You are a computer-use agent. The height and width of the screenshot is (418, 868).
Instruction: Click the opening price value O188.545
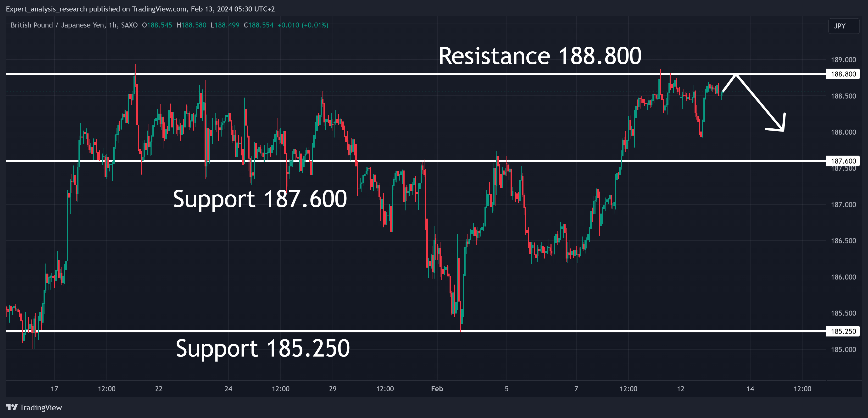[157, 25]
